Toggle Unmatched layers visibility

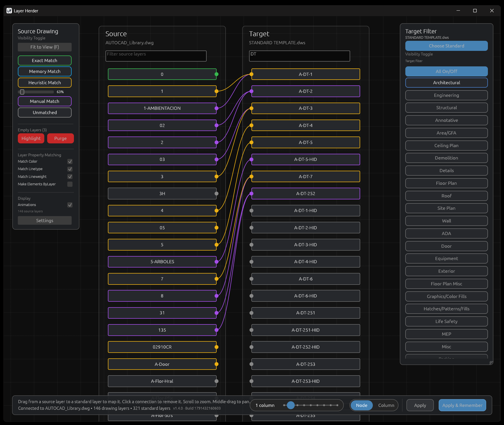click(45, 112)
